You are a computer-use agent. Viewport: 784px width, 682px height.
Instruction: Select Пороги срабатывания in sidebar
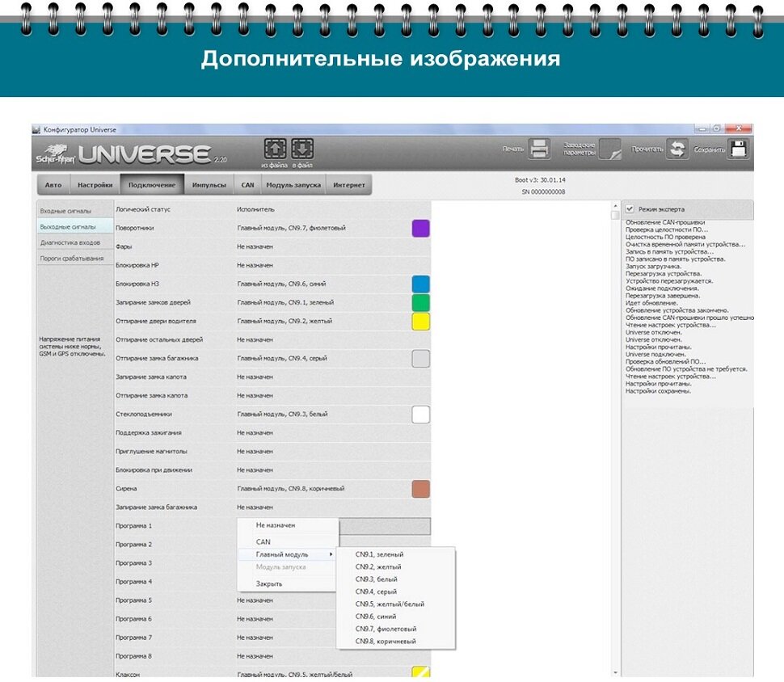click(75, 259)
